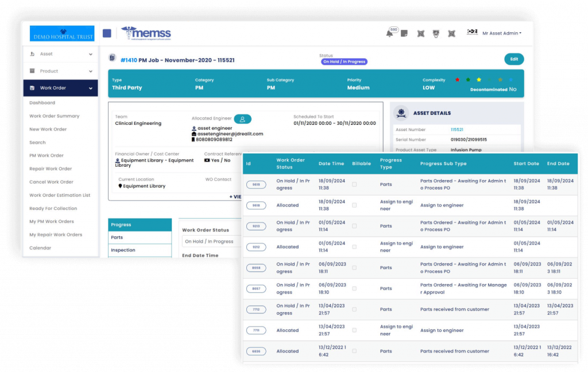Open PM Work Order in sidebar
Image resolution: width=588 pixels, height=372 pixels.
pos(47,155)
